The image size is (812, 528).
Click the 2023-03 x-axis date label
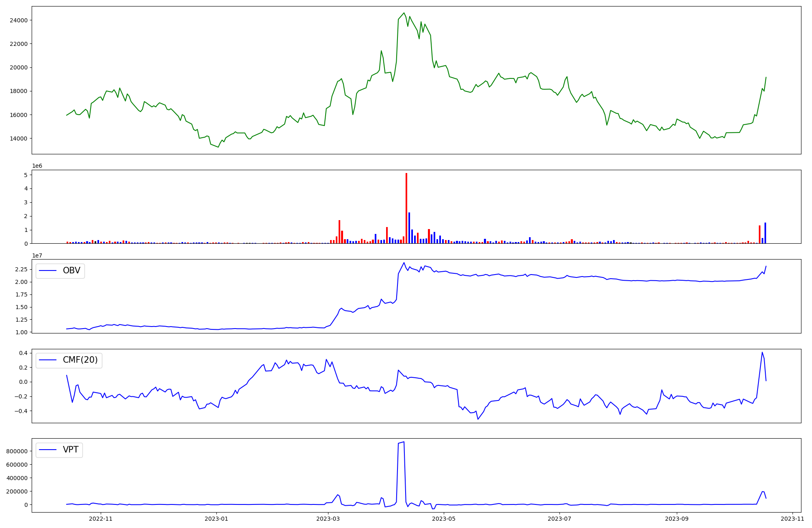click(328, 519)
